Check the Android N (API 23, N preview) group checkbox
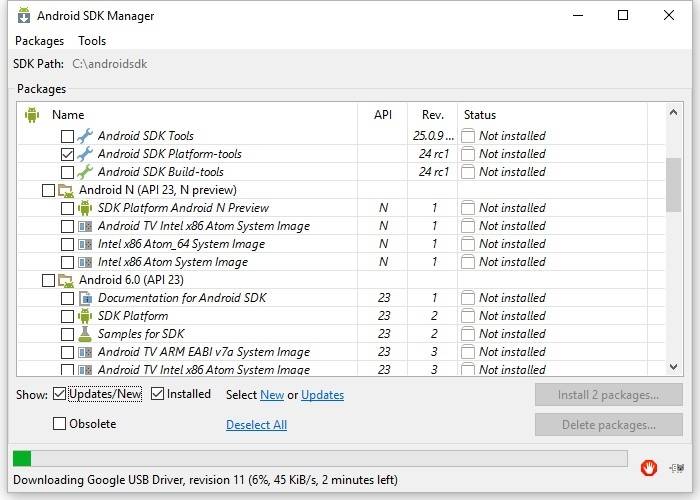This screenshot has width=700, height=500. click(48, 191)
